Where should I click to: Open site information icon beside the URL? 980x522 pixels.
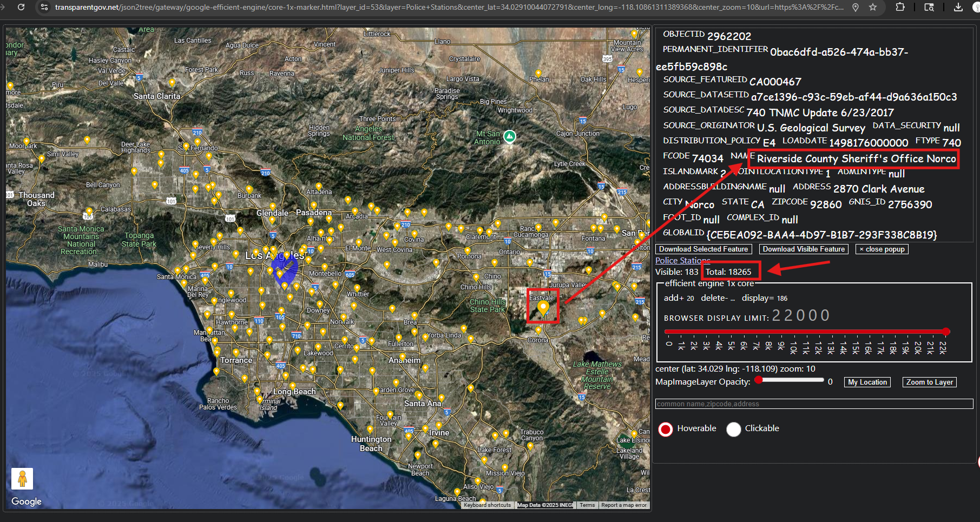(44, 7)
